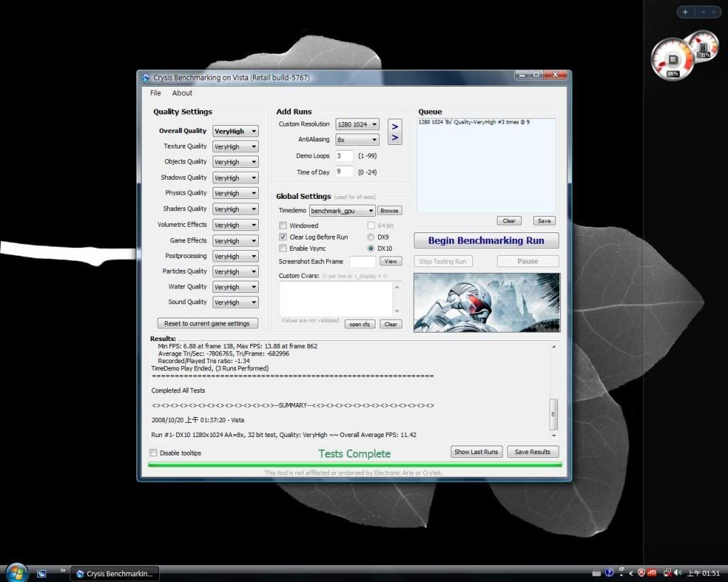Open the red security shield tray icon
This screenshot has height=582, width=728.
[x=642, y=573]
